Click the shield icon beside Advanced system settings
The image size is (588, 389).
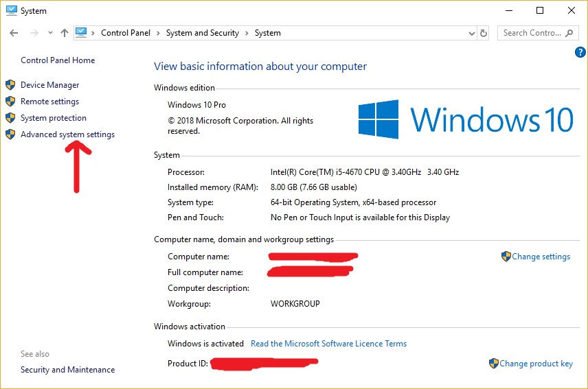click(10, 134)
